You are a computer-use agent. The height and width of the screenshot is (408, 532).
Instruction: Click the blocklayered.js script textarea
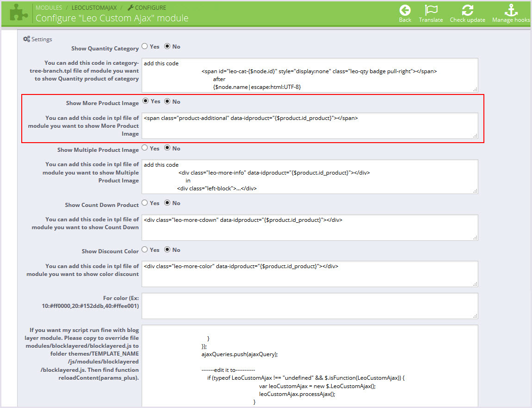click(x=310, y=365)
